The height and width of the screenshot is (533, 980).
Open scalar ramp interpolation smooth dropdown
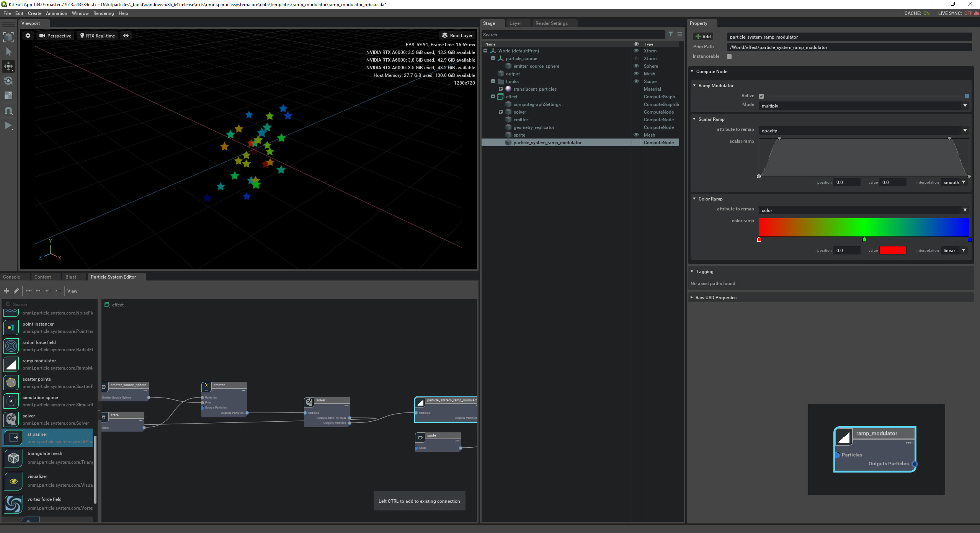(954, 183)
